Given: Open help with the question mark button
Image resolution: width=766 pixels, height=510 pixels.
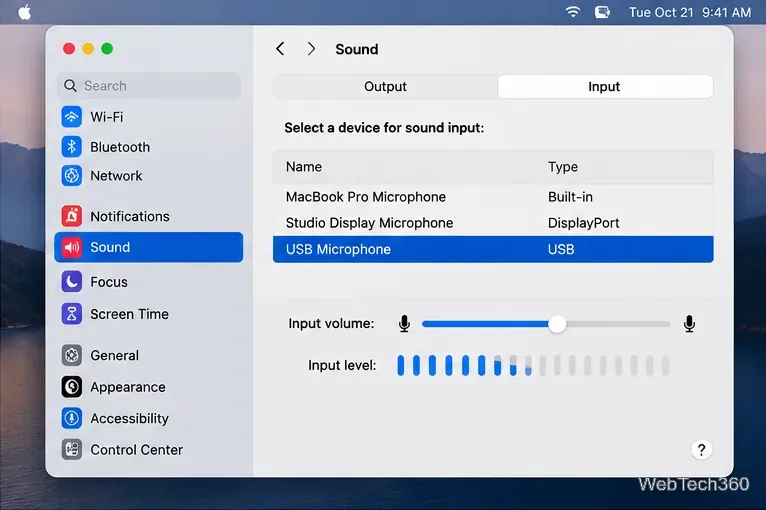Looking at the screenshot, I should pyautogui.click(x=702, y=449).
